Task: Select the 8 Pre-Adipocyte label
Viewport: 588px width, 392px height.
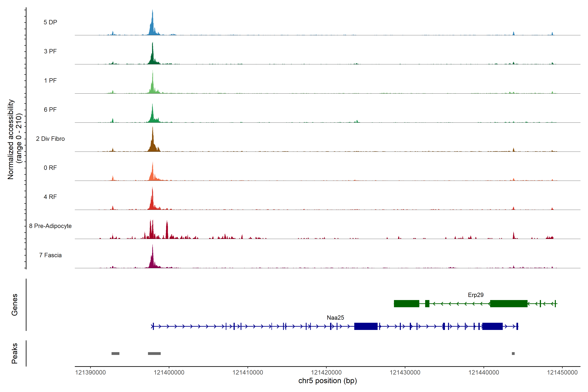Action: click(x=50, y=226)
